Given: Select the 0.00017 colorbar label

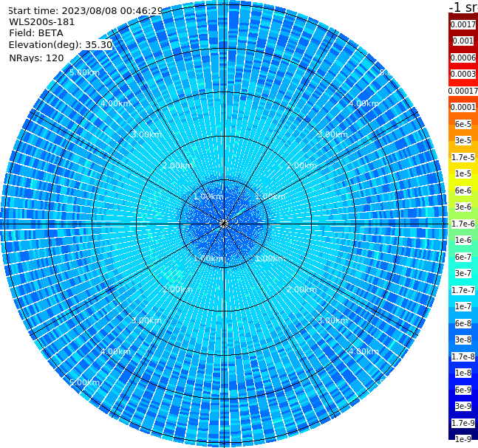Looking at the screenshot, I should click(x=463, y=91).
